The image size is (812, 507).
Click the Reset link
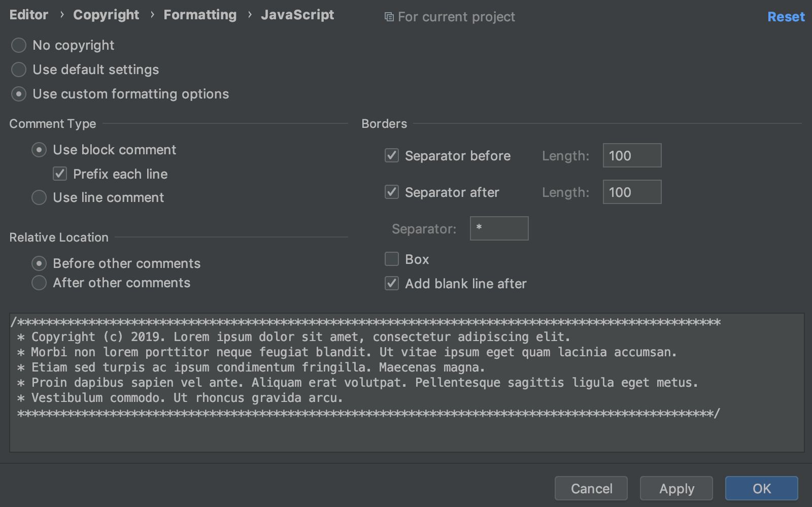click(786, 17)
